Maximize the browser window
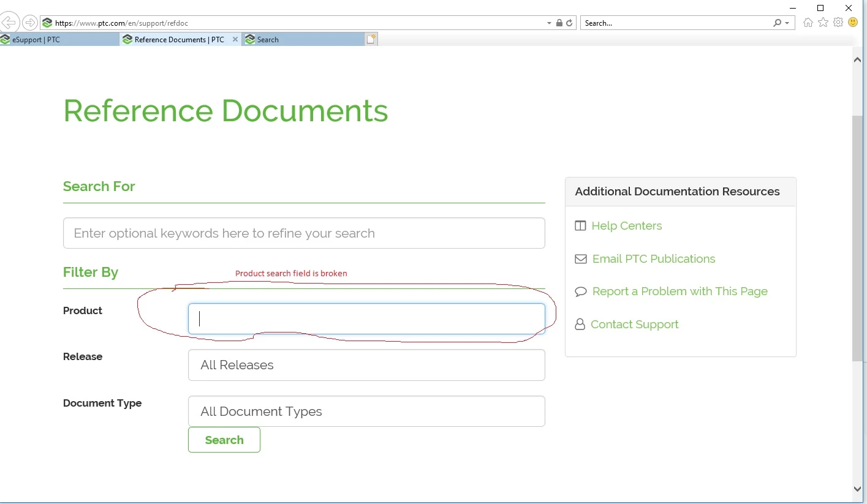867x504 pixels. tap(820, 8)
